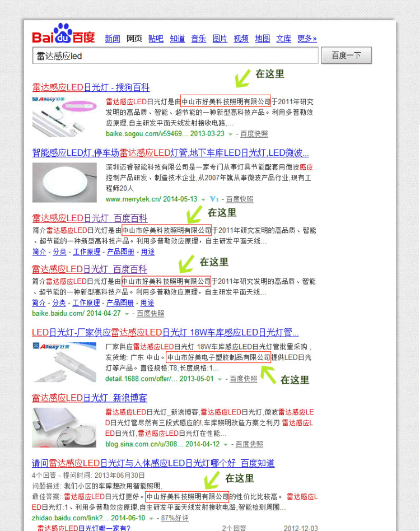The width and height of the screenshot is (420, 531).
Task: Select the 贴吧 tab
Action: click(156, 39)
